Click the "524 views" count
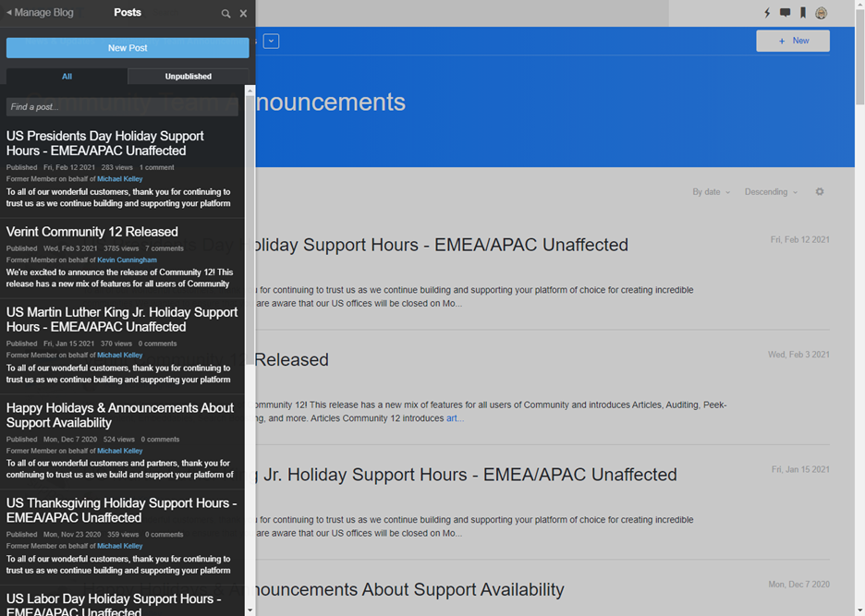 (x=119, y=440)
